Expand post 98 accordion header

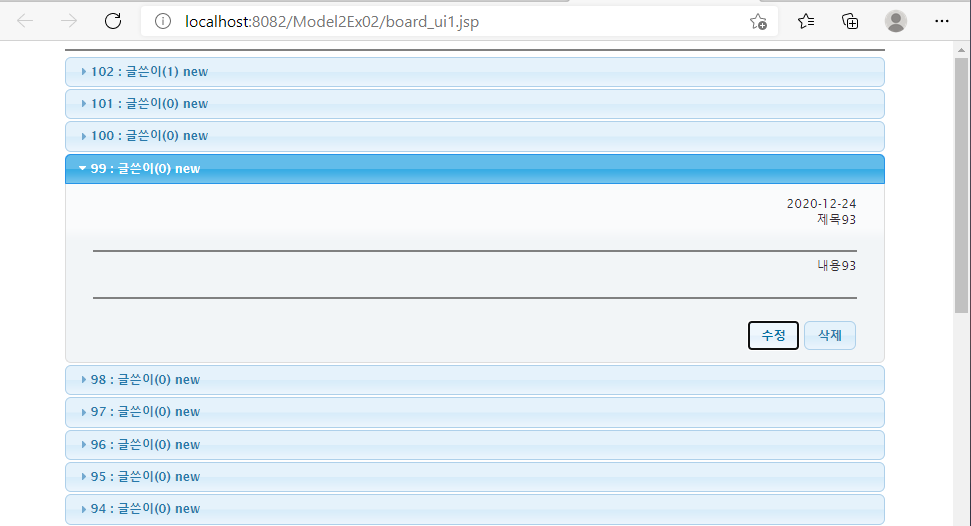coord(474,380)
